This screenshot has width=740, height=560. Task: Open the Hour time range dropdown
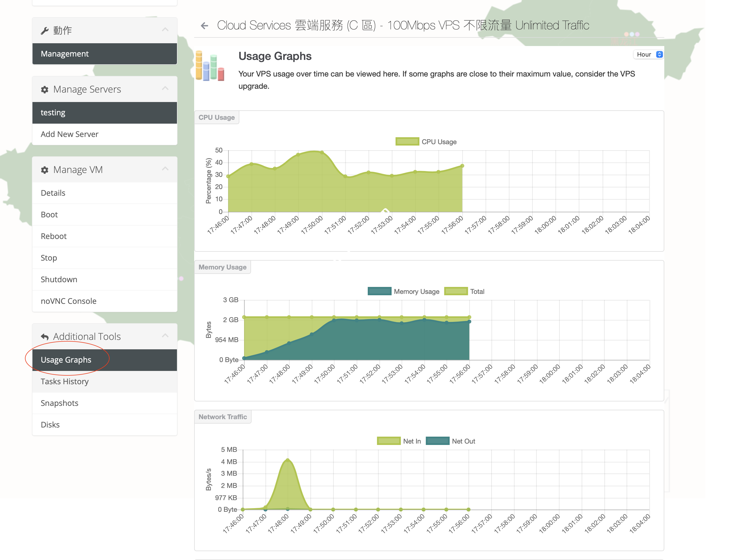(649, 55)
